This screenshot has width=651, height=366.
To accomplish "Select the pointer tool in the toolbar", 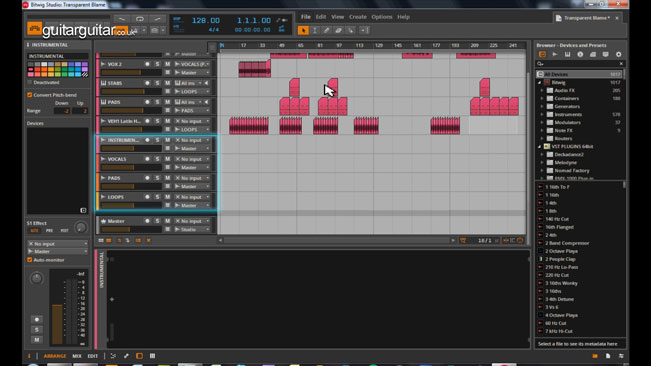I will tap(303, 30).
